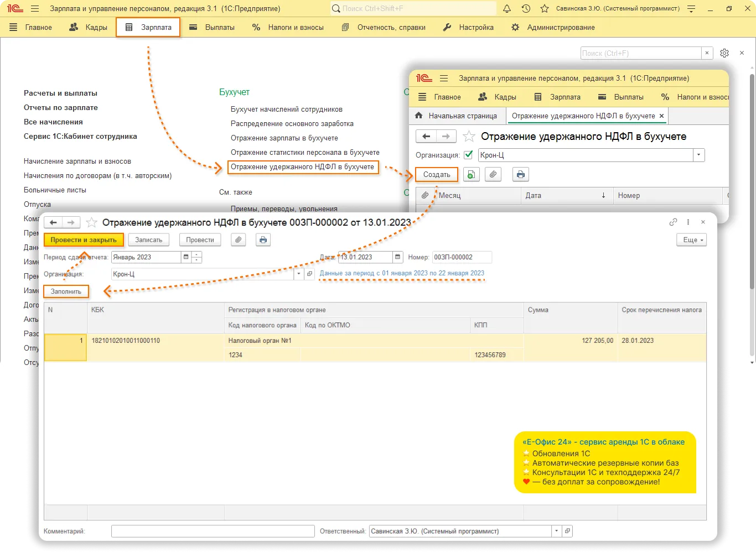Image resolution: width=756 pixels, height=553 pixels.
Task: Add document to favorites with star icon
Action: click(x=92, y=223)
